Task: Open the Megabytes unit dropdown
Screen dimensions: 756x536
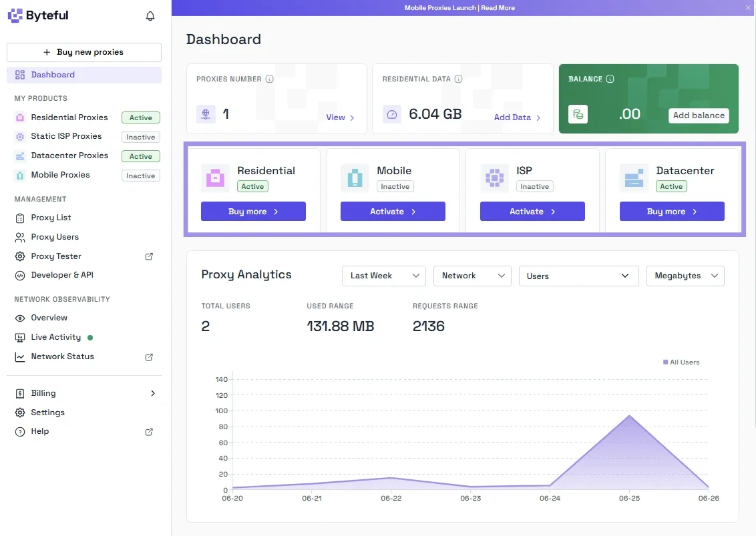Action: point(685,276)
